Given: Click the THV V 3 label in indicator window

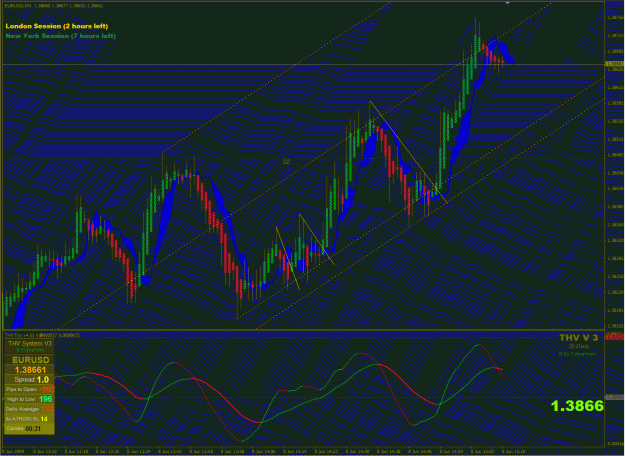Looking at the screenshot, I should (579, 338).
